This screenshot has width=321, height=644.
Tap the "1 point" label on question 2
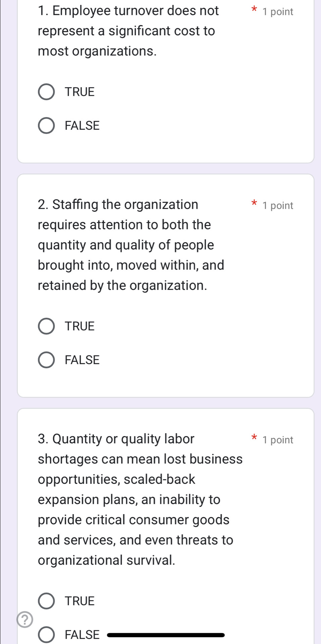click(278, 205)
